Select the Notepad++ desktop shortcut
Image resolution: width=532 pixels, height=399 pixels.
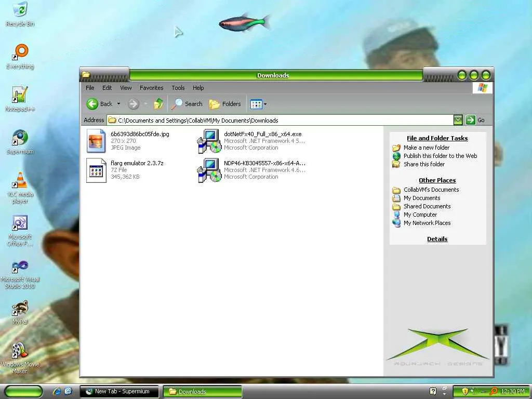pos(20,99)
